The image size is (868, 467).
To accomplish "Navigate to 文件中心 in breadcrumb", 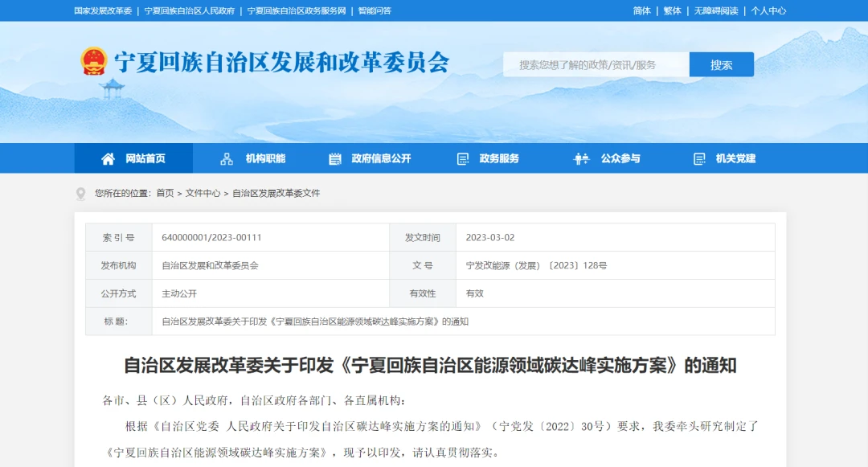I will [x=203, y=194].
